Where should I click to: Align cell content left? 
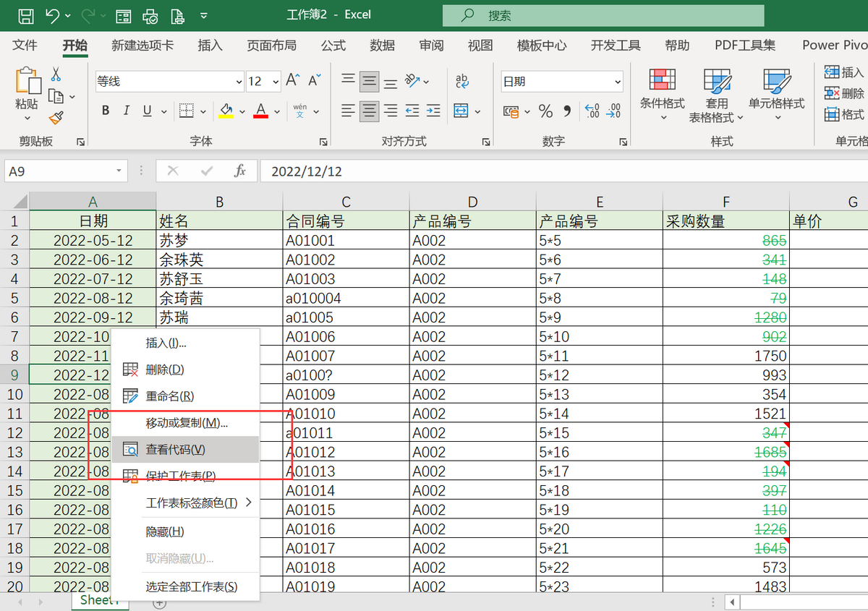click(349, 111)
